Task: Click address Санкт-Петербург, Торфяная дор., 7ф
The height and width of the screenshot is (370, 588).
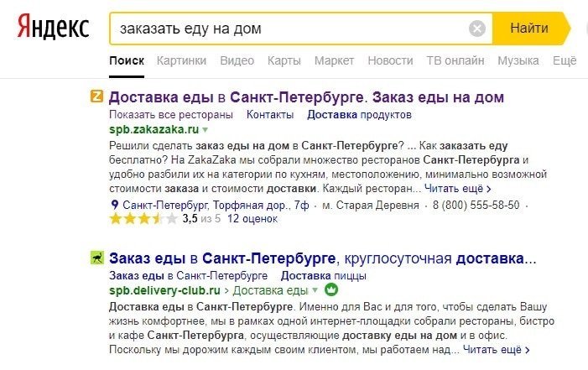Action: pyautogui.click(x=216, y=206)
